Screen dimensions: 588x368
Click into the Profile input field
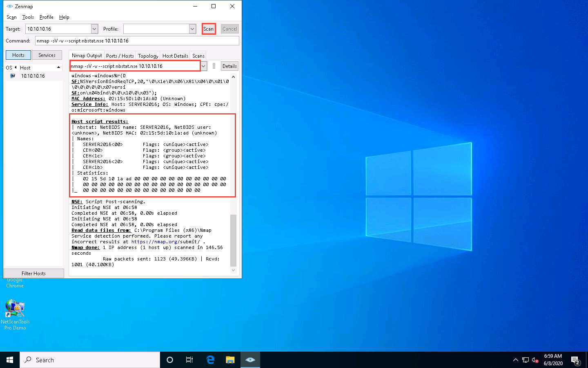click(156, 29)
